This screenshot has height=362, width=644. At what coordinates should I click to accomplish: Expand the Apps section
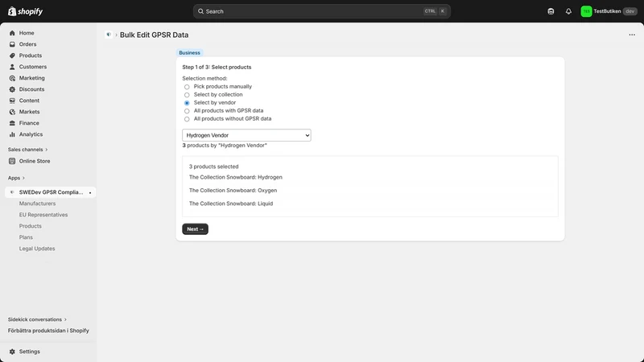(16, 178)
